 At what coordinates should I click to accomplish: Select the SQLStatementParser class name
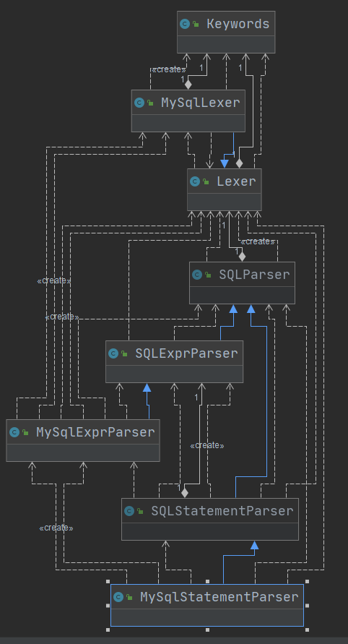point(222,511)
